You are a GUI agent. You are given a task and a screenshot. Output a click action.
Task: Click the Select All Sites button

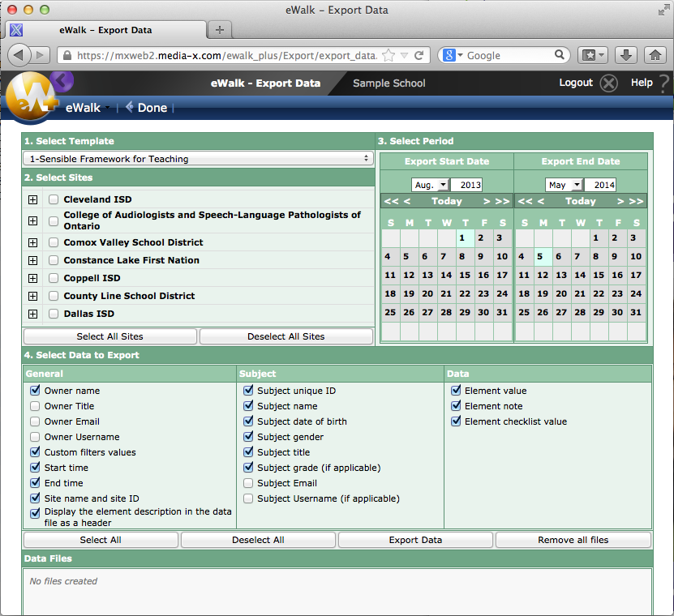110,336
